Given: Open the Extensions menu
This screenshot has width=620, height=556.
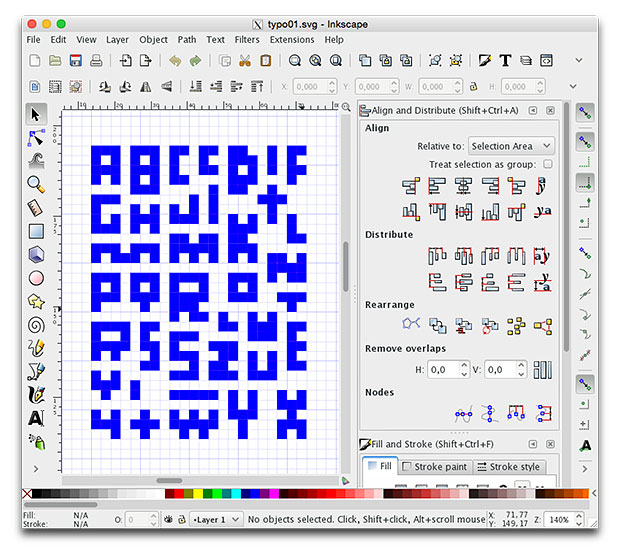Looking at the screenshot, I should point(292,40).
